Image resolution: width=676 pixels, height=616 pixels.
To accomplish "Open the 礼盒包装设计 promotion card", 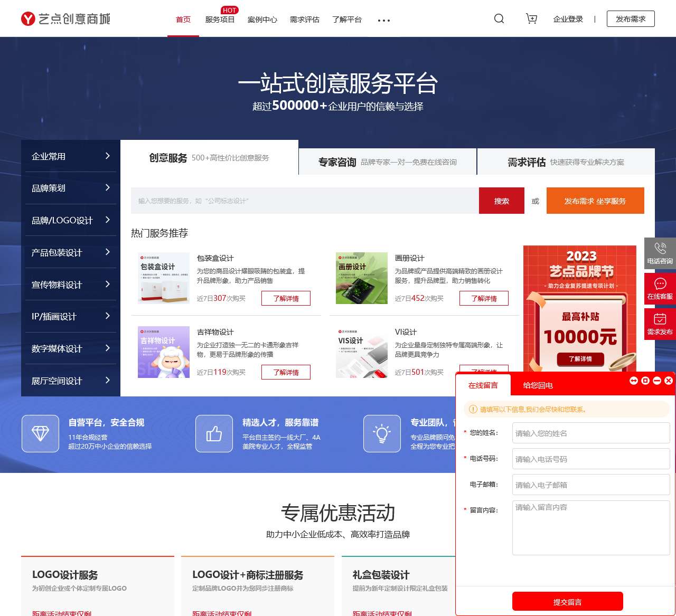I will 399,586.
